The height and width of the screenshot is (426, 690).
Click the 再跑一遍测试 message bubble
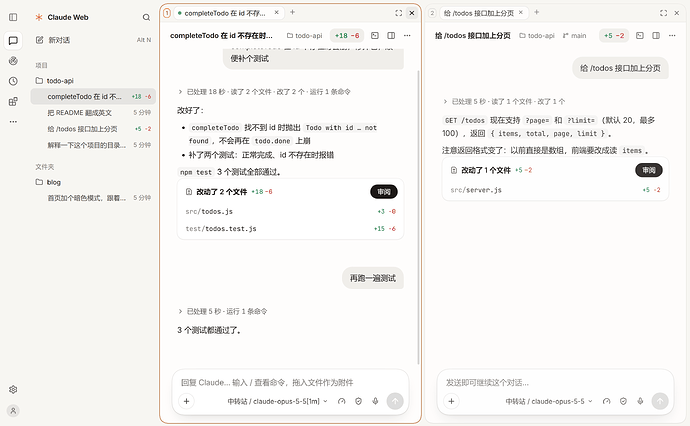[373, 278]
